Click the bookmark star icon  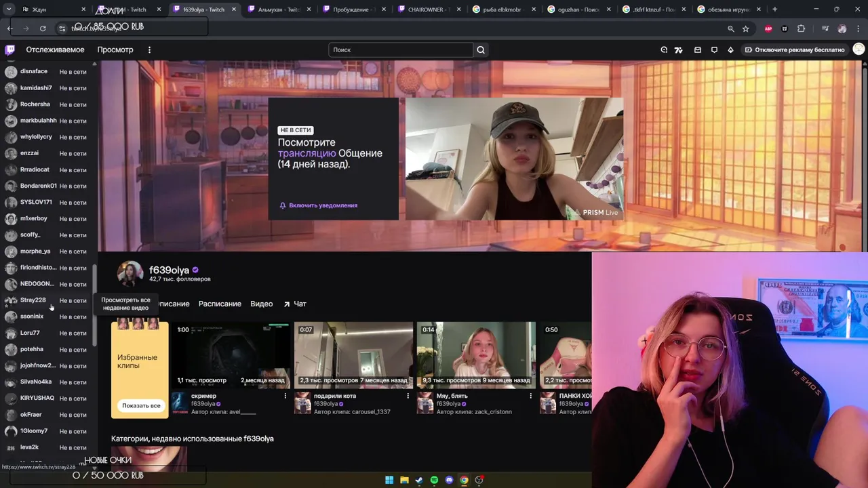[x=746, y=28]
